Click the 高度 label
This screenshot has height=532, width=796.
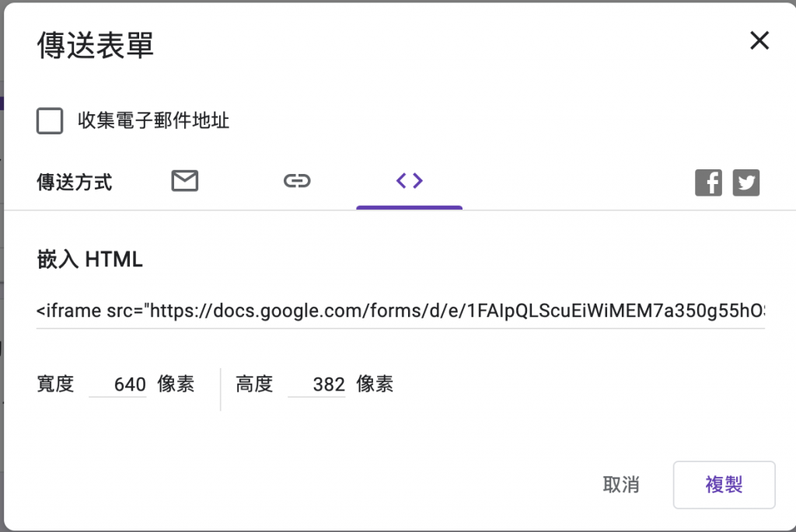pyautogui.click(x=255, y=384)
